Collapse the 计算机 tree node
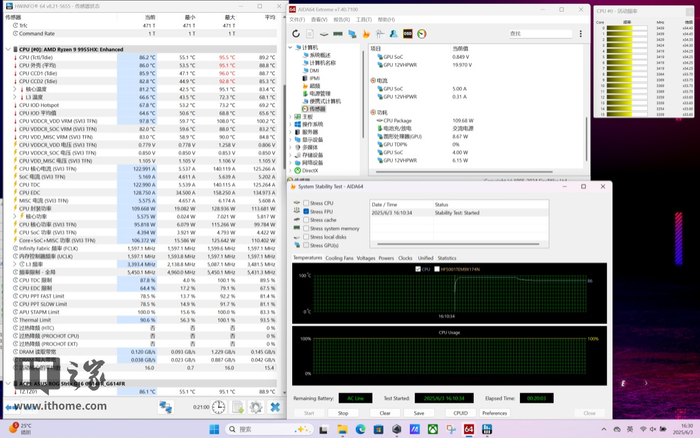 pos(292,47)
